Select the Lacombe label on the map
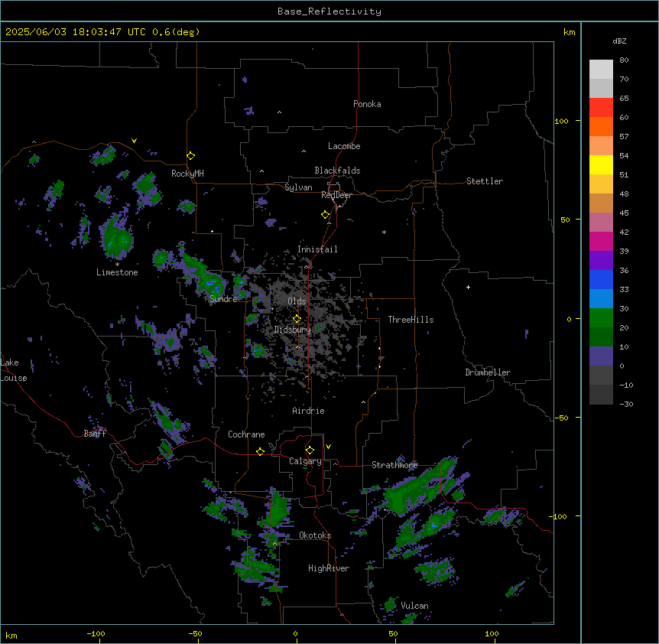659x644 pixels. tap(344, 146)
